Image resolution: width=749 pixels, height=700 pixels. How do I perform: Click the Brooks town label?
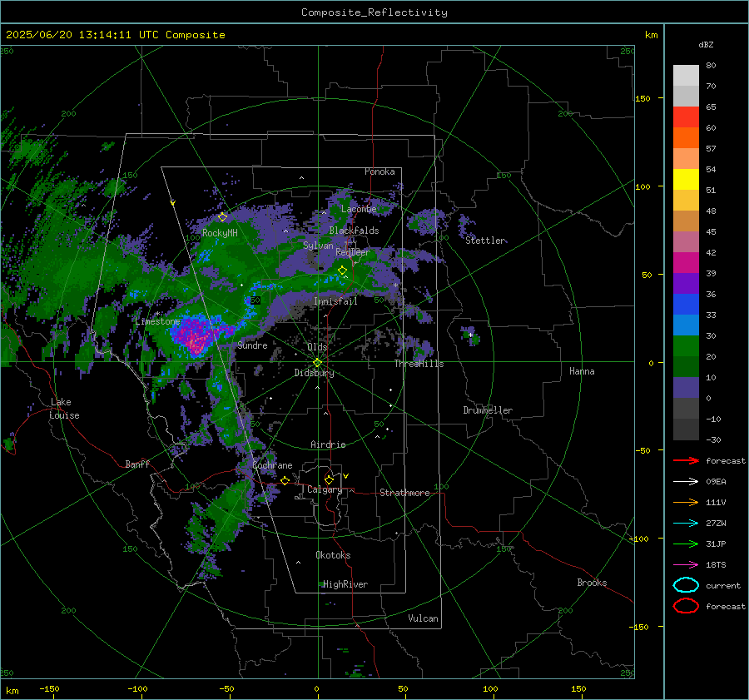592,583
